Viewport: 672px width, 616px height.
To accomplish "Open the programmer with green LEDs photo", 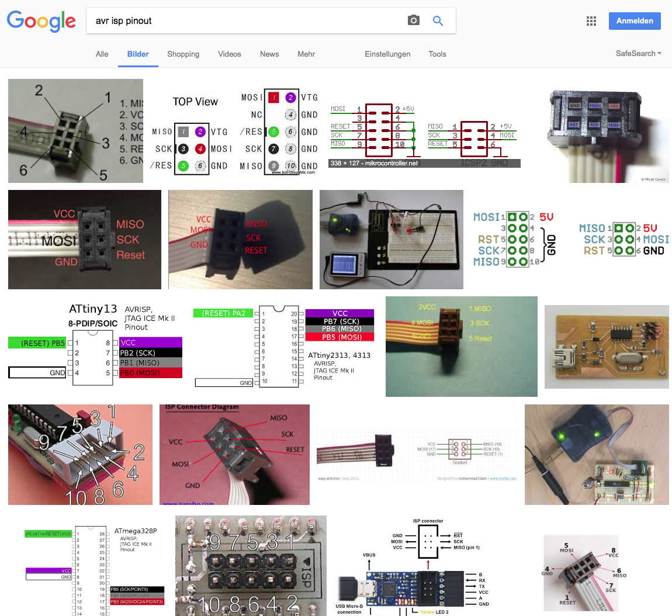I will 597,454.
